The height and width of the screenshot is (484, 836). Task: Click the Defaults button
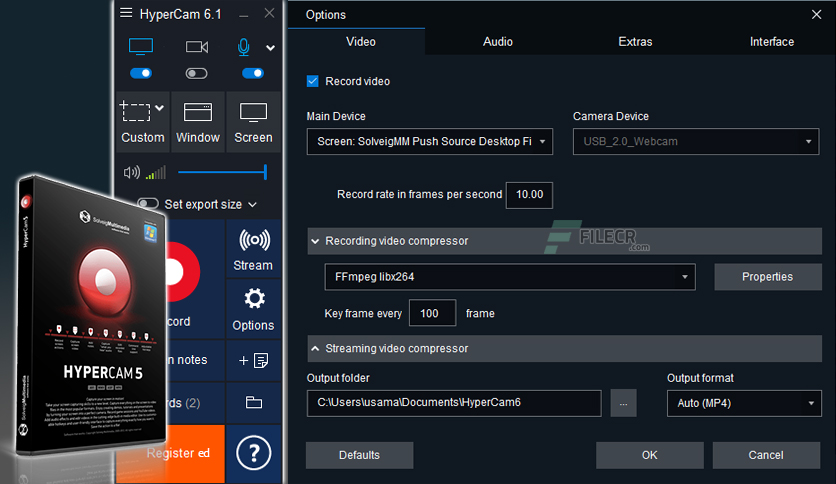point(359,455)
